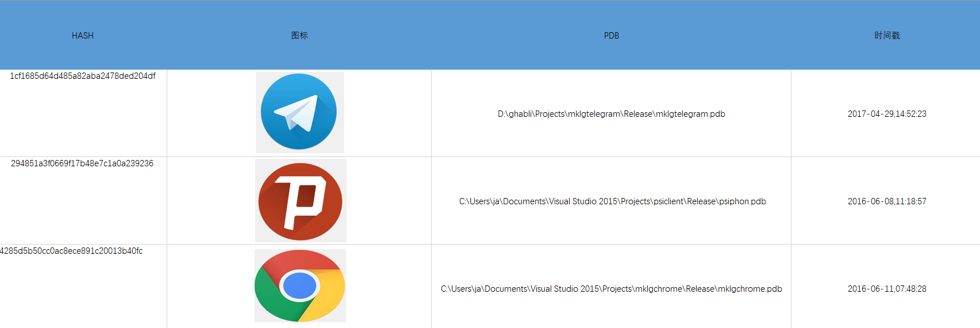Click the mklgtelegram.pdb path cell
This screenshot has width=980, height=328.
point(612,114)
